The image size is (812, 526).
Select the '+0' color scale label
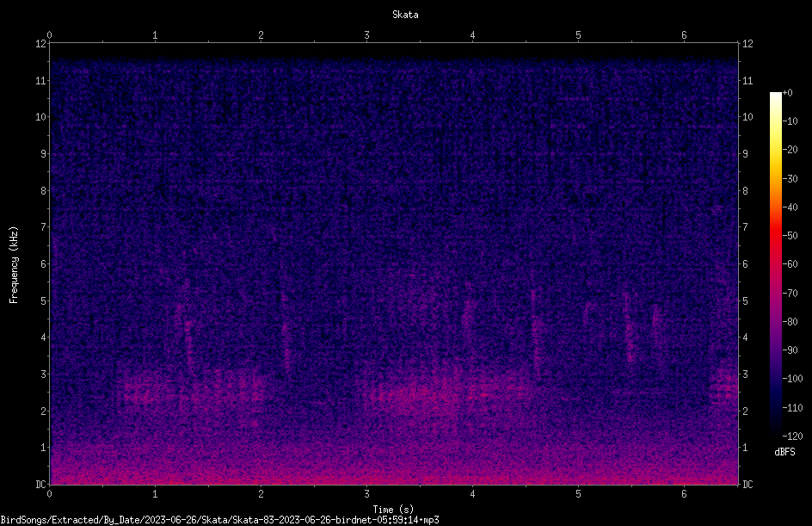coord(787,93)
